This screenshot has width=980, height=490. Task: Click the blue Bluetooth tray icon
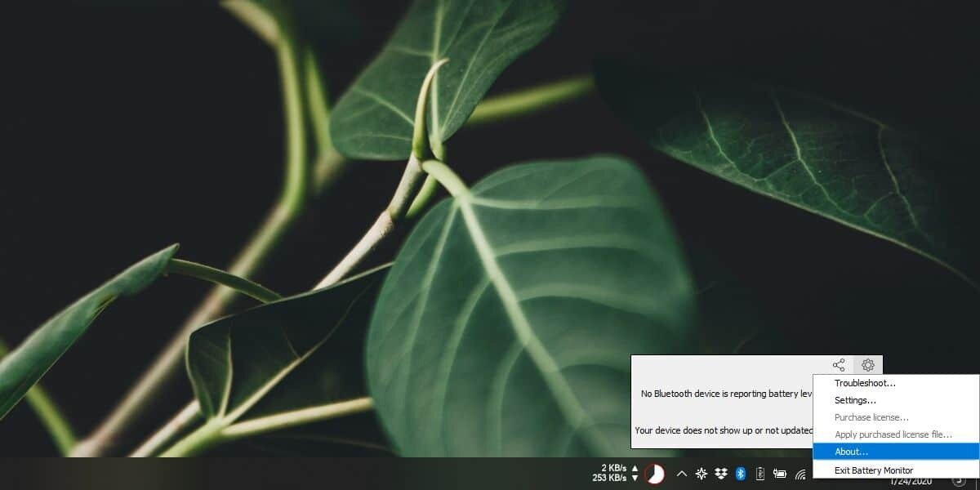point(741,474)
